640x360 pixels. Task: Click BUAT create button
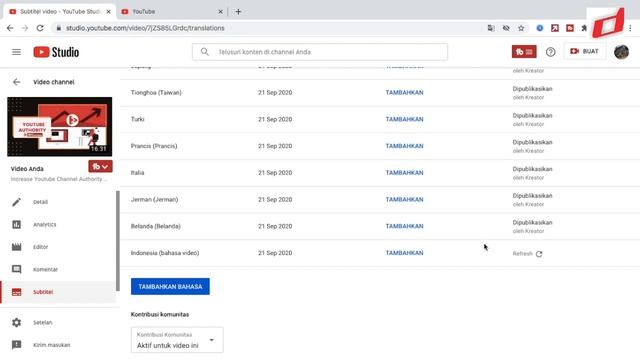(x=584, y=51)
